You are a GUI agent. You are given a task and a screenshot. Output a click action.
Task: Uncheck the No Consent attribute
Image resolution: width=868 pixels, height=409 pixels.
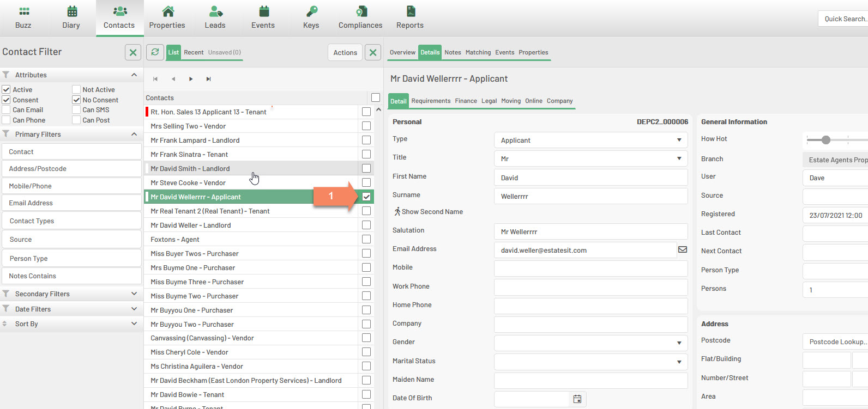click(76, 100)
